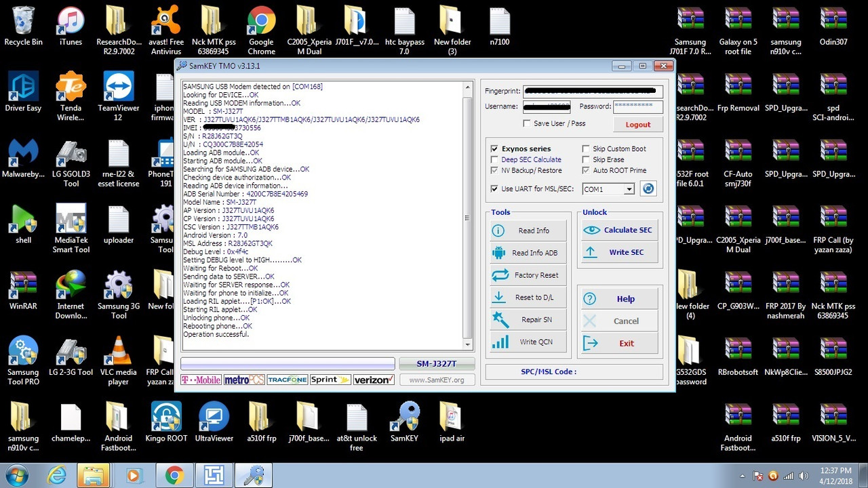Focus the Password field
This screenshot has width=868, height=488.
pyautogui.click(x=638, y=106)
